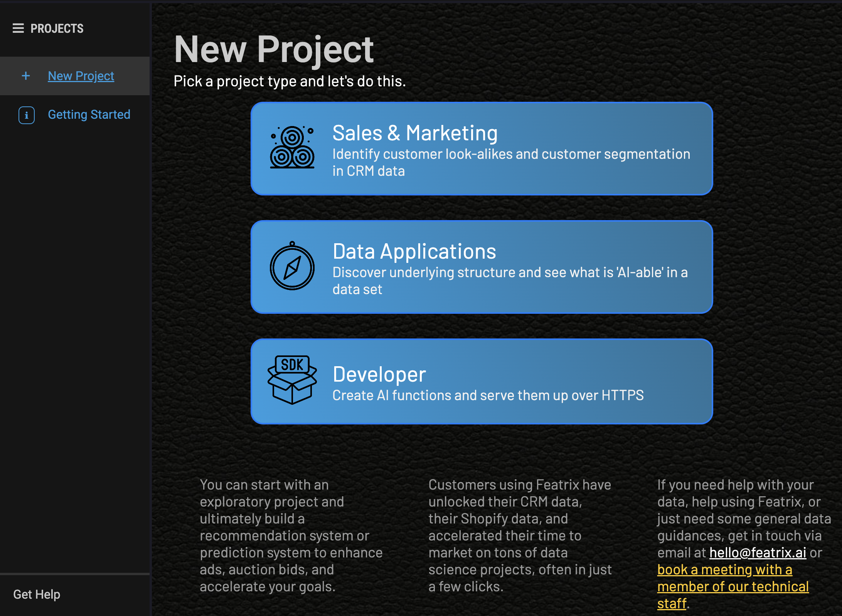Screen dimensions: 842x616
Task: Click the PROJECTS sidebar header label
Action: tap(57, 29)
